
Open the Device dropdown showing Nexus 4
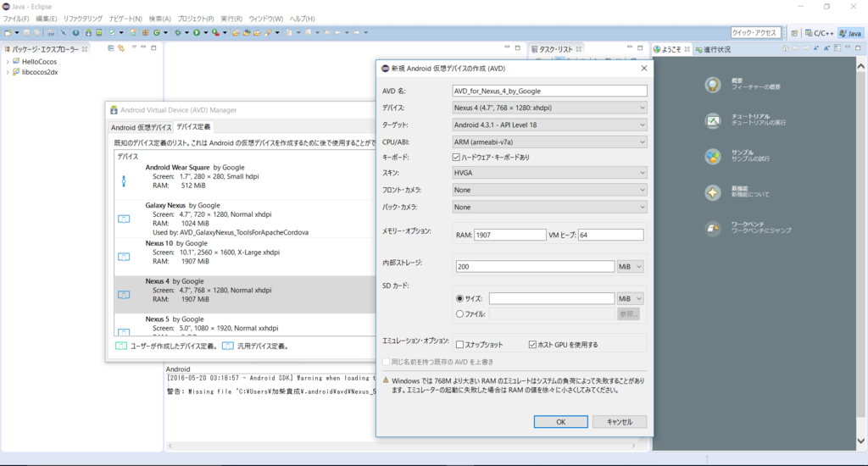point(549,108)
